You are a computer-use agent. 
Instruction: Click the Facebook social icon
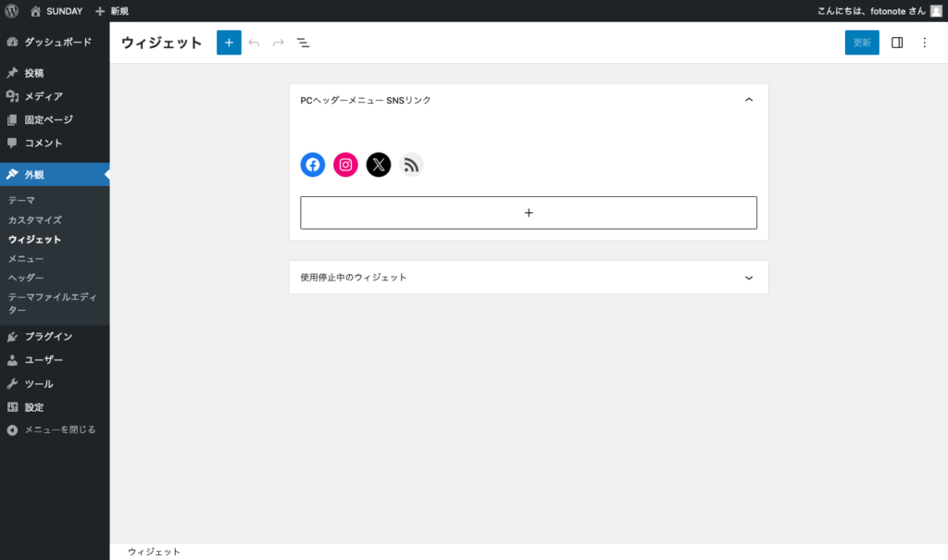(313, 165)
